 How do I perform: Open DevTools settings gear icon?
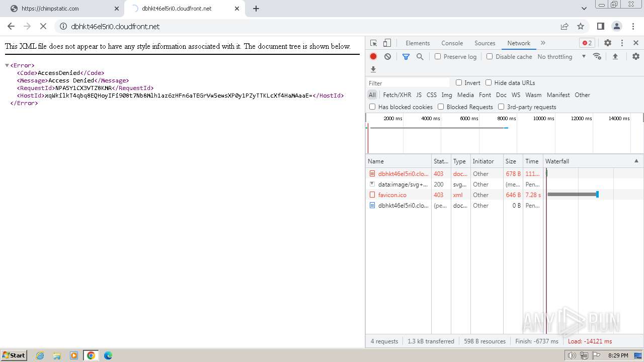pos(608,43)
